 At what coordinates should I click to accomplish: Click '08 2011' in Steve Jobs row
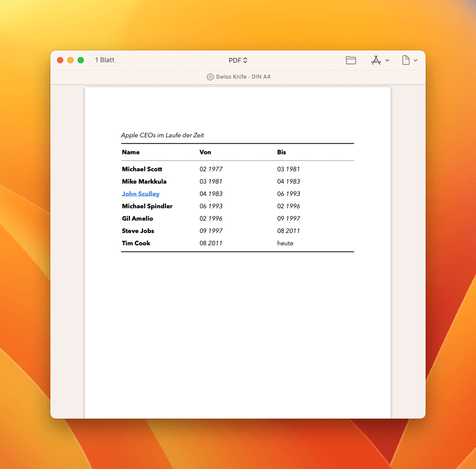click(288, 231)
